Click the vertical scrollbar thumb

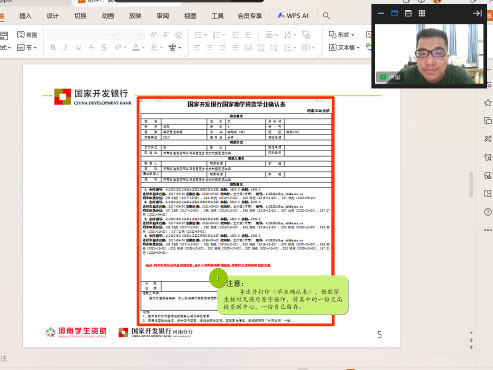click(471, 184)
